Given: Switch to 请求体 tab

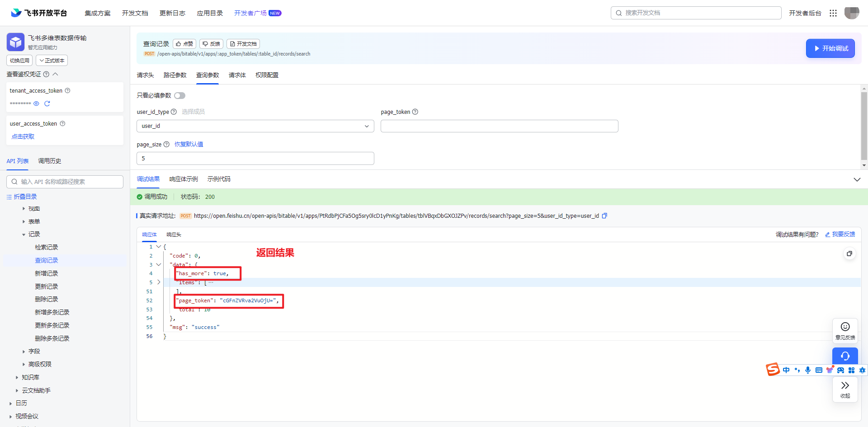Looking at the screenshot, I should 237,75.
